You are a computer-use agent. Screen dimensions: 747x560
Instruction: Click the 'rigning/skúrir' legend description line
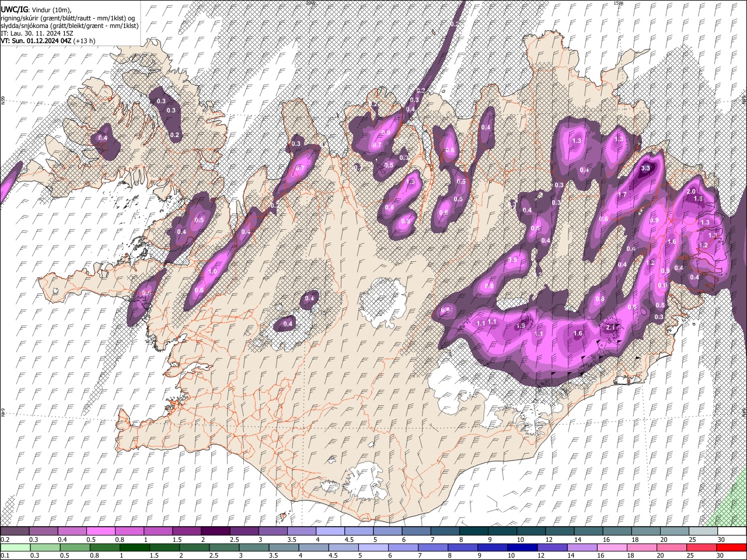pyautogui.click(x=68, y=17)
